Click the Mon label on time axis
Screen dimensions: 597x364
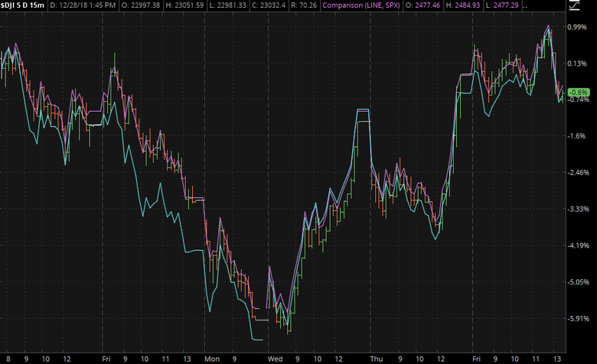[212, 359]
